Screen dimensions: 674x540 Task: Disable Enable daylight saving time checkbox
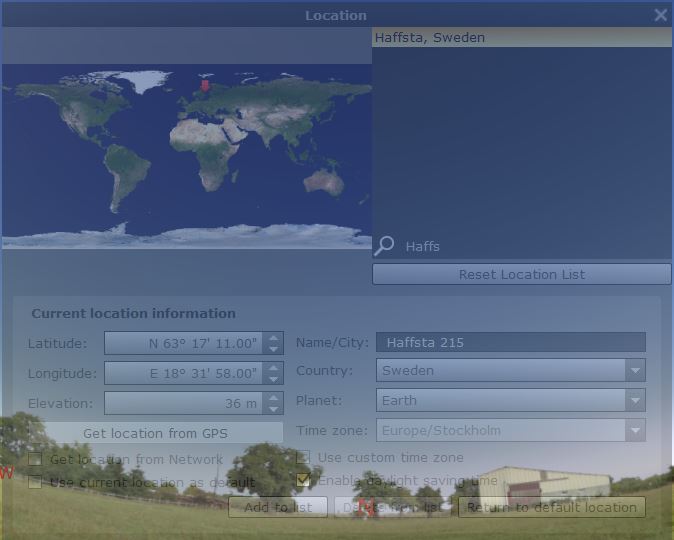(303, 480)
